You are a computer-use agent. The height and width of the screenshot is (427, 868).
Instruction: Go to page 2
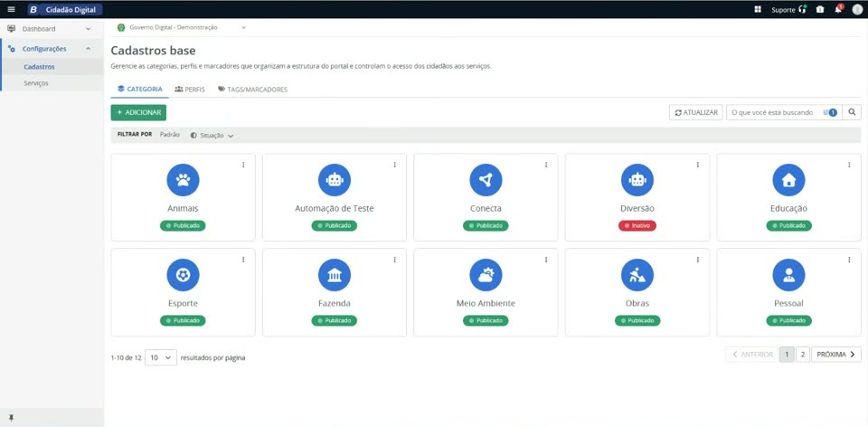803,355
